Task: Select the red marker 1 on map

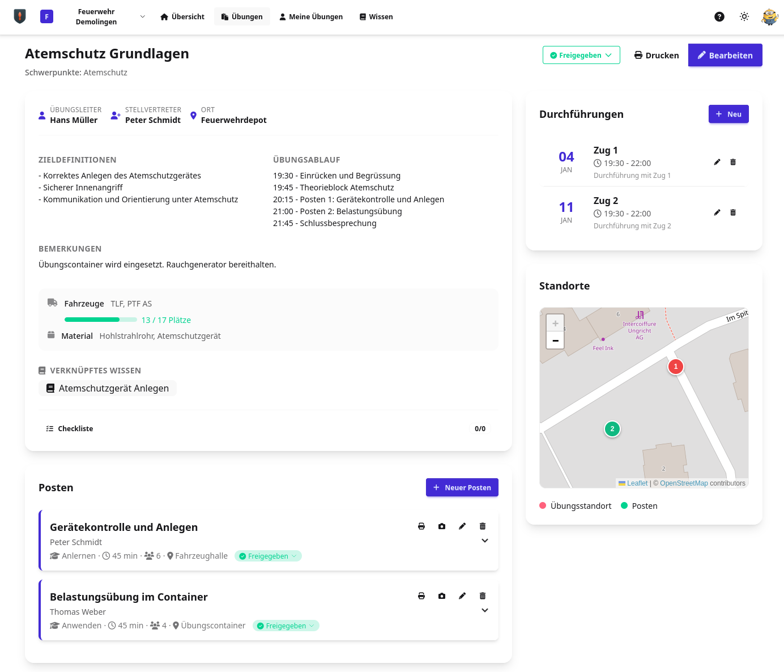Action: pos(675,367)
